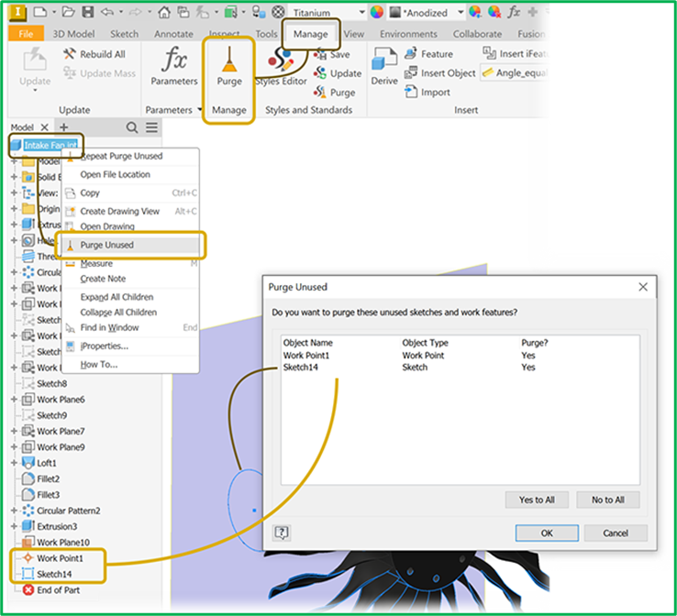Switch to Manage ribbon tab
The image size is (677, 616).
point(310,34)
